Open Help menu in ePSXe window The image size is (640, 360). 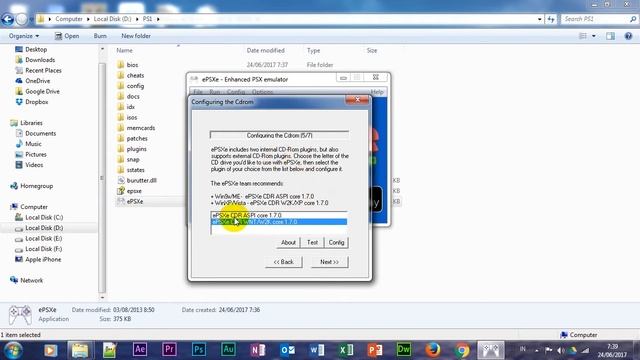[377, 92]
